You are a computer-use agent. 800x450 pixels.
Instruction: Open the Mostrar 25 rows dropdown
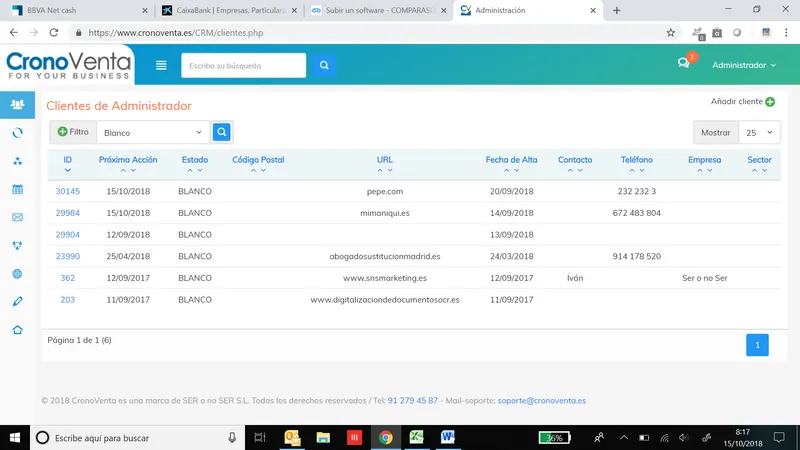tap(759, 133)
